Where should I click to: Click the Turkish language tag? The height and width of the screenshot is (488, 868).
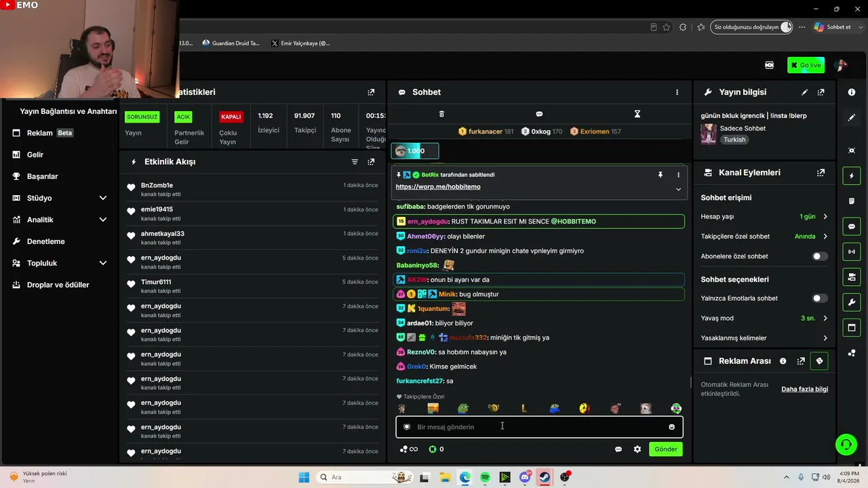coord(734,140)
